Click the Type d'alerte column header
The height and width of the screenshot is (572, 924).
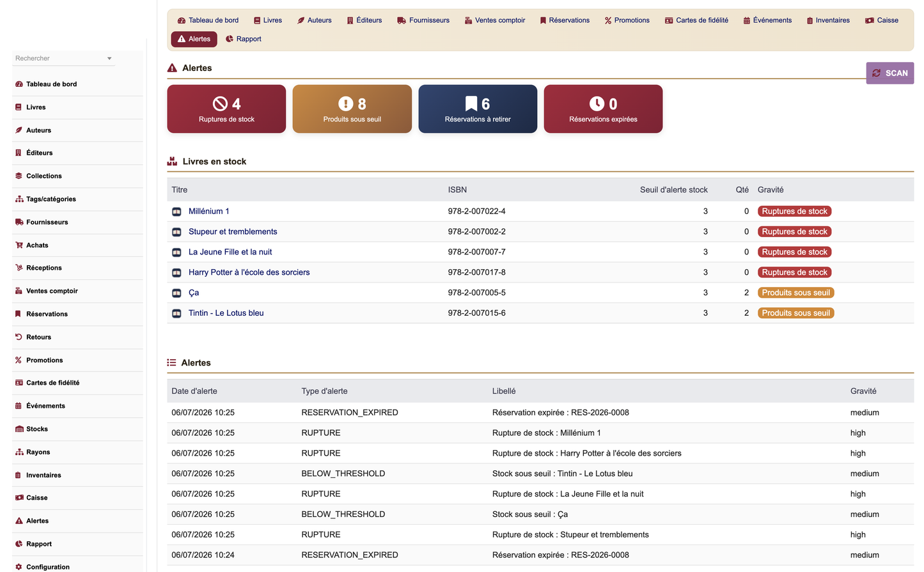click(324, 391)
